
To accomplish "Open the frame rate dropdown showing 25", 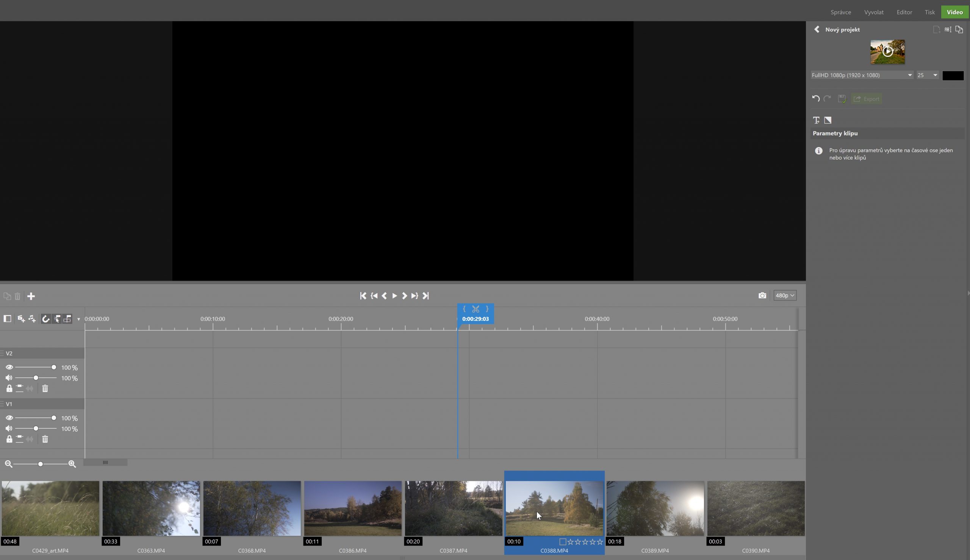I will pos(927,75).
